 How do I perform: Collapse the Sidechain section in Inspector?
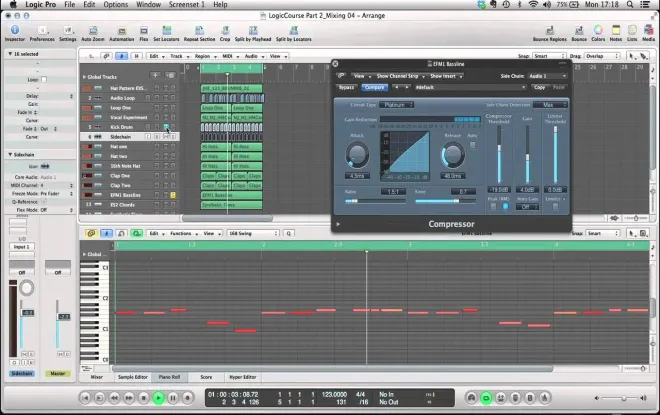[x=10, y=154]
